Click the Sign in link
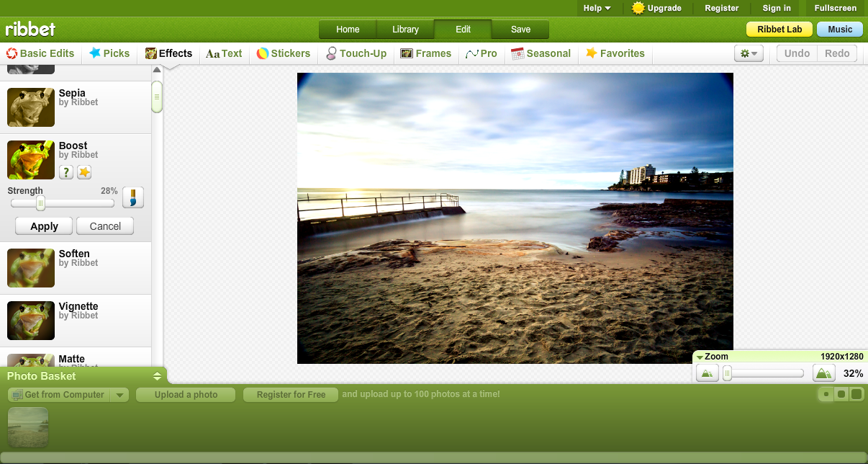 (777, 8)
